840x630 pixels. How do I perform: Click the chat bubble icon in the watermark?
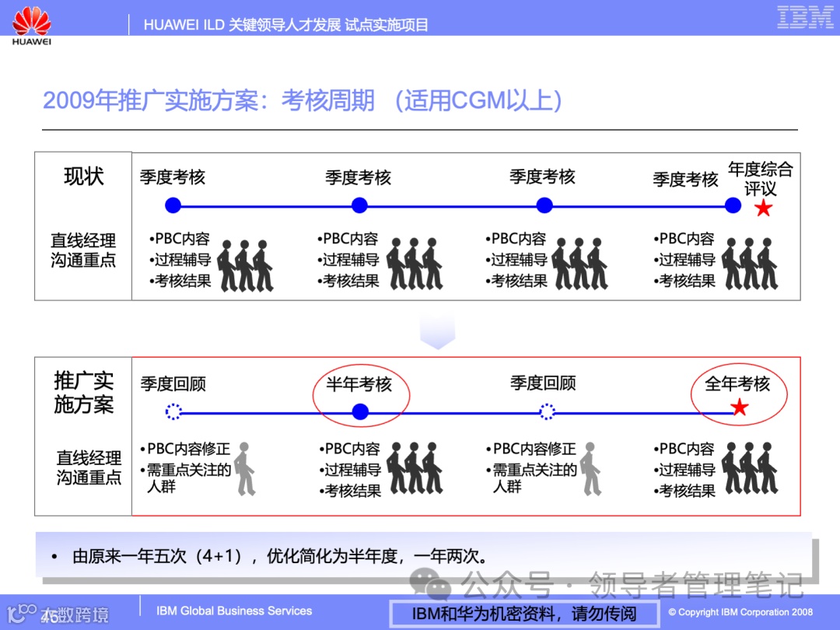point(426,581)
